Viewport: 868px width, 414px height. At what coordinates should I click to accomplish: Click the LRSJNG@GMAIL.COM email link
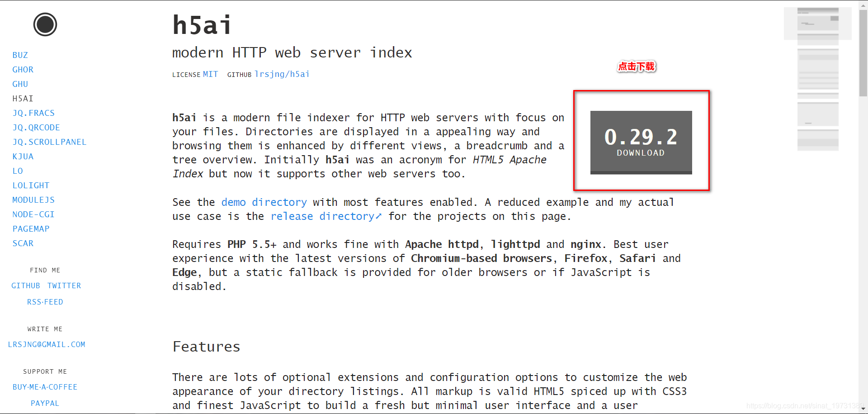47,345
